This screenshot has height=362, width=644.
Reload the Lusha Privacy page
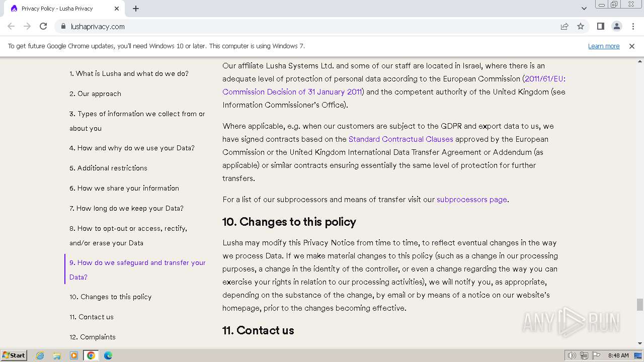pyautogui.click(x=43, y=27)
